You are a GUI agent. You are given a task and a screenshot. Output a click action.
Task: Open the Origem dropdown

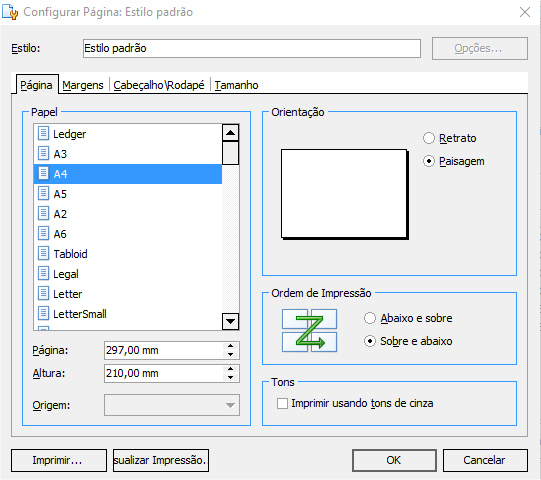[x=172, y=405]
